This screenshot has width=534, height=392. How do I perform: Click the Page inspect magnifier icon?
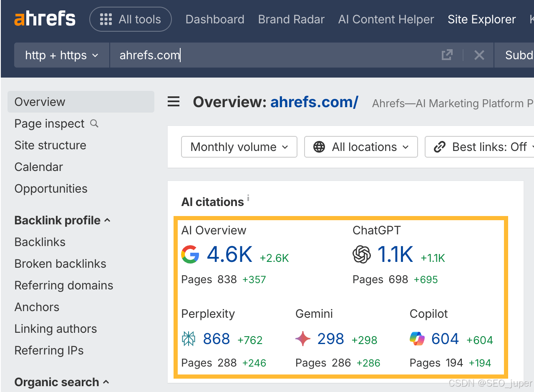[95, 123]
